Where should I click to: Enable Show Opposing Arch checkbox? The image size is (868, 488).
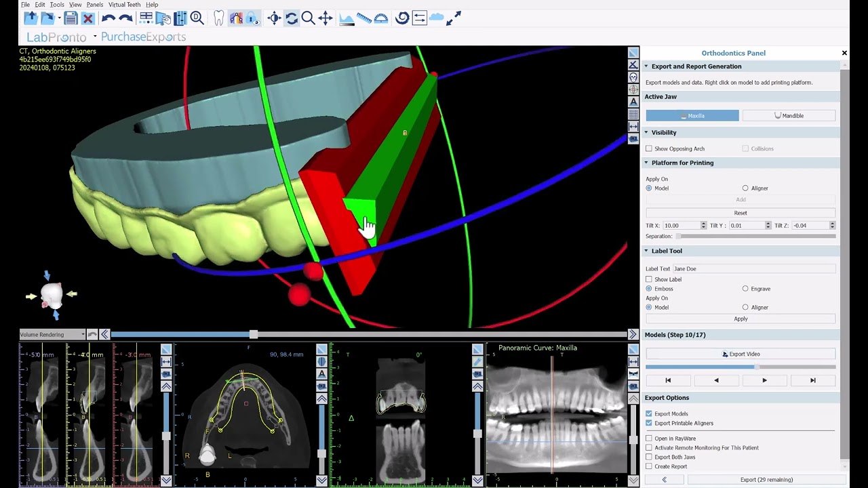649,148
